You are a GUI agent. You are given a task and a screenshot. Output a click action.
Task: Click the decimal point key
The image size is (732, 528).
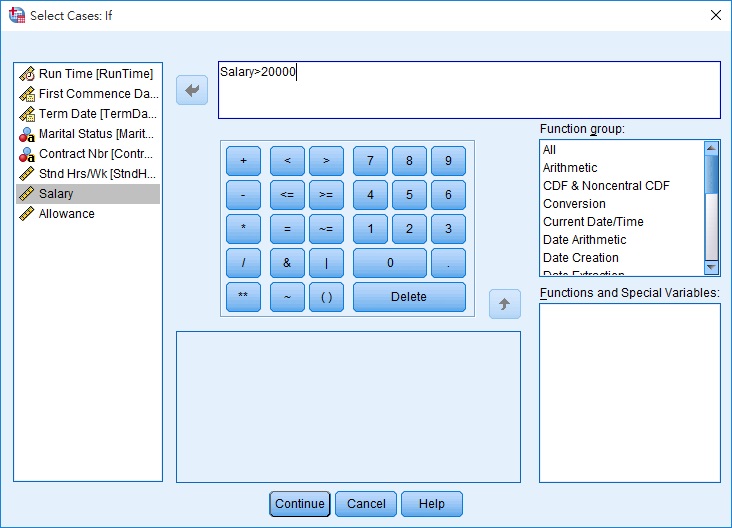(448, 263)
